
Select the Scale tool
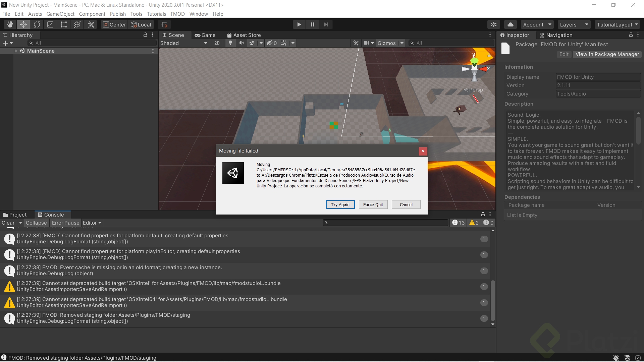(50, 24)
